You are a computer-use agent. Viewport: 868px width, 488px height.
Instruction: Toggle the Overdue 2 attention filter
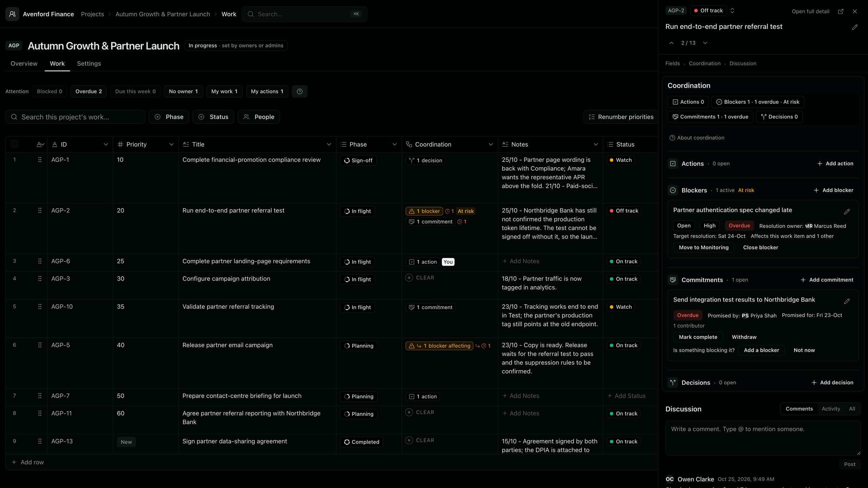coord(89,91)
